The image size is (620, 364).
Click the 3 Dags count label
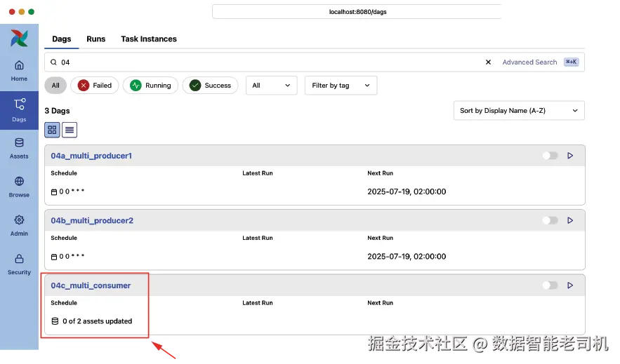[57, 111]
